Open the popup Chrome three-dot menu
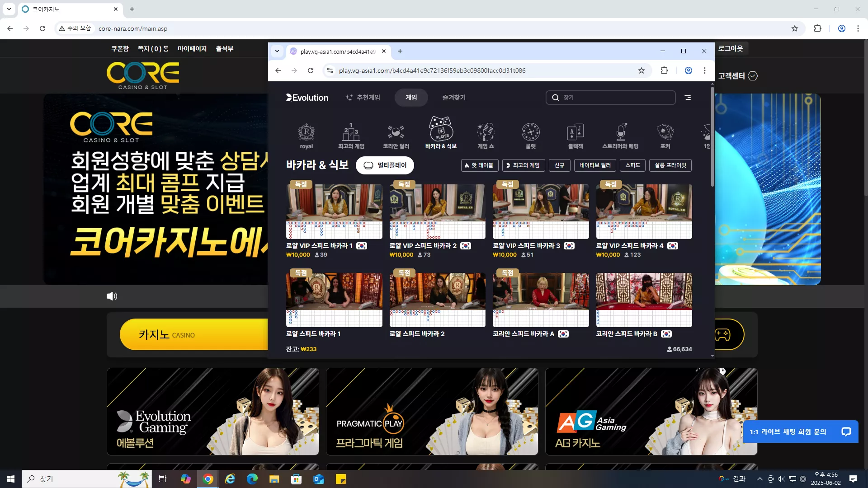Image resolution: width=868 pixels, height=488 pixels. tap(704, 70)
